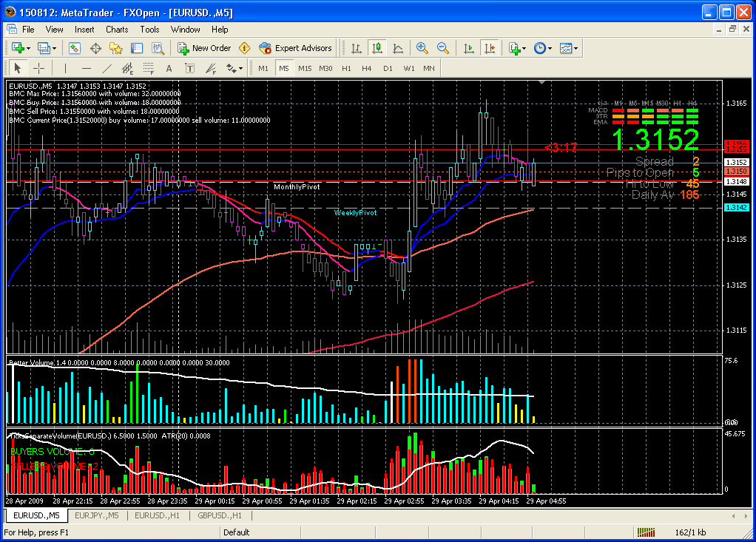Image resolution: width=756 pixels, height=542 pixels.
Task: Expand the new chart dropdown arrow
Action: (28, 48)
